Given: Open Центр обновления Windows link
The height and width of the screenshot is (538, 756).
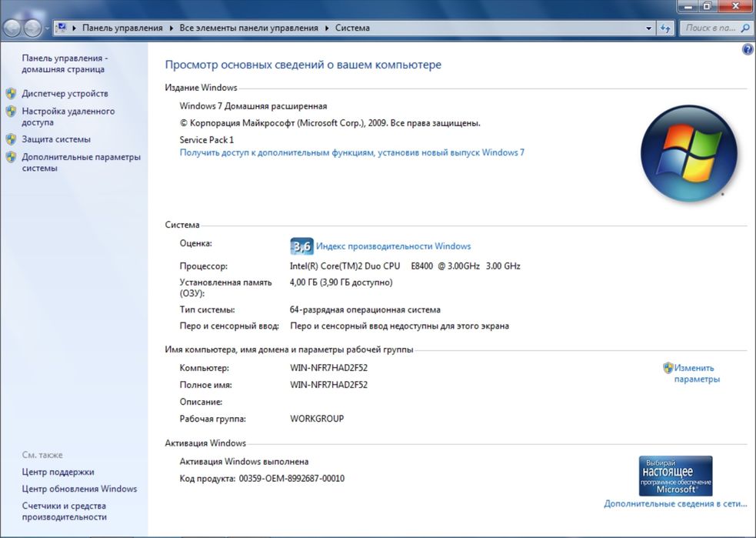Looking at the screenshot, I should point(79,489).
